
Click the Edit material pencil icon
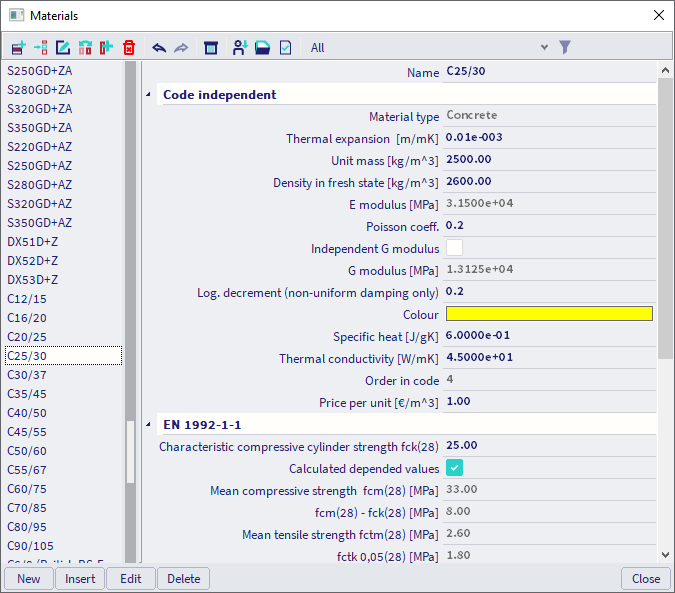(62, 47)
